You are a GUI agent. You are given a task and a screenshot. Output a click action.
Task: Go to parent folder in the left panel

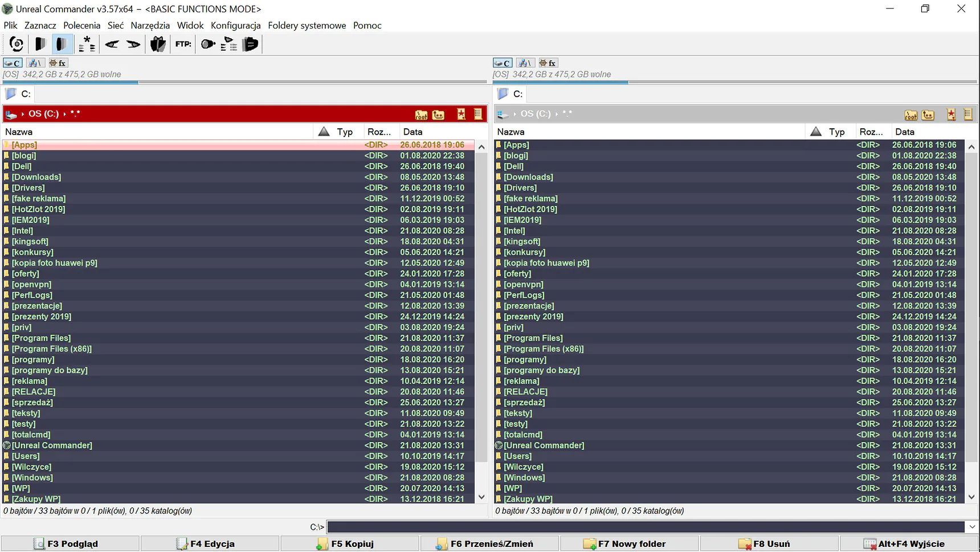(438, 115)
